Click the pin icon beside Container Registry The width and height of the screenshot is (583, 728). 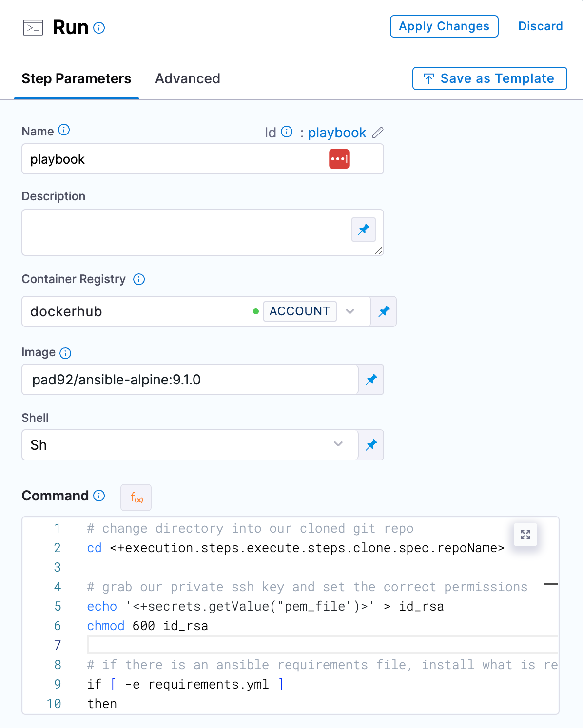click(384, 311)
